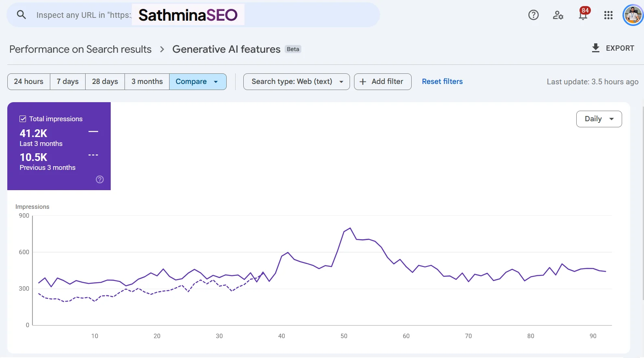This screenshot has width=644, height=358.
Task: Click the page vertical scrollbar
Action: [643, 203]
